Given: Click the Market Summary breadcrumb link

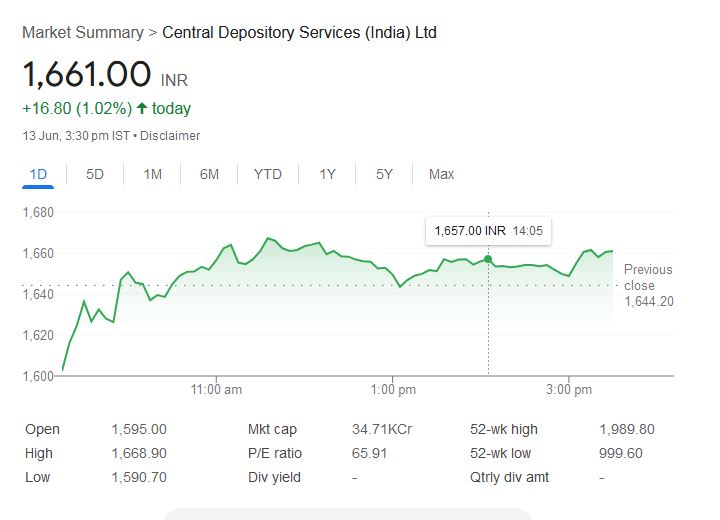Looking at the screenshot, I should [x=82, y=33].
